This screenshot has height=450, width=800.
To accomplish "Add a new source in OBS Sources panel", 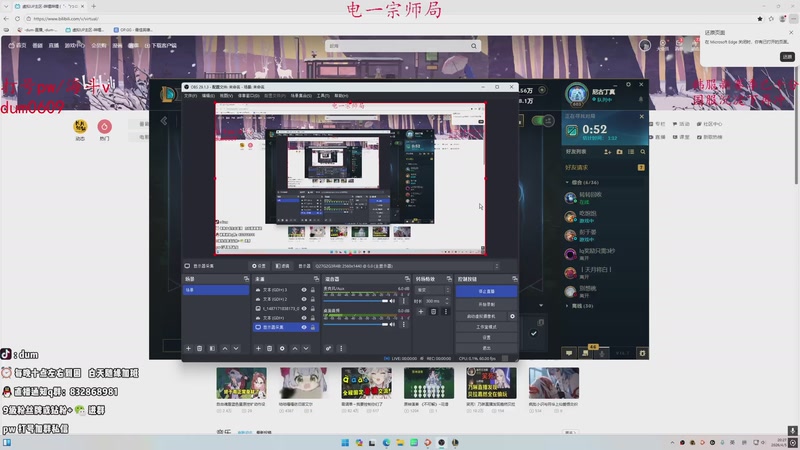I will tap(258, 348).
